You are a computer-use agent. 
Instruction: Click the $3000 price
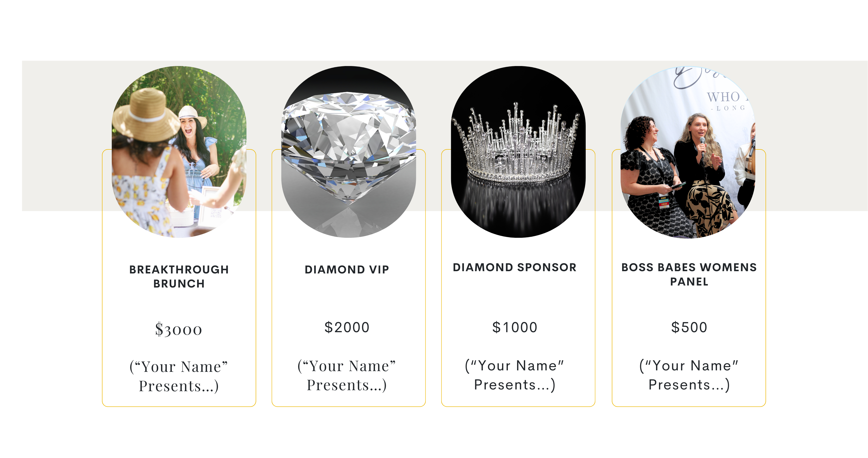click(179, 329)
